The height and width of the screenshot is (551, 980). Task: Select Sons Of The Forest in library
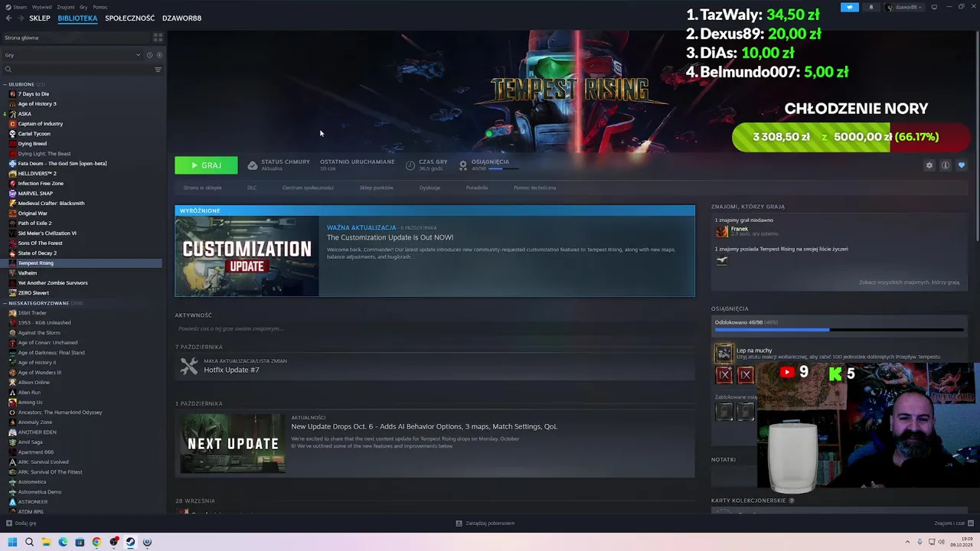[40, 243]
